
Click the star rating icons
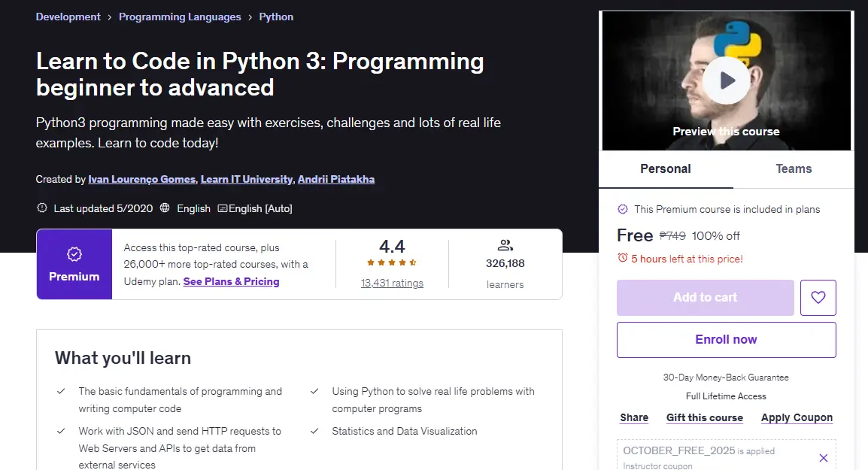[x=391, y=262]
